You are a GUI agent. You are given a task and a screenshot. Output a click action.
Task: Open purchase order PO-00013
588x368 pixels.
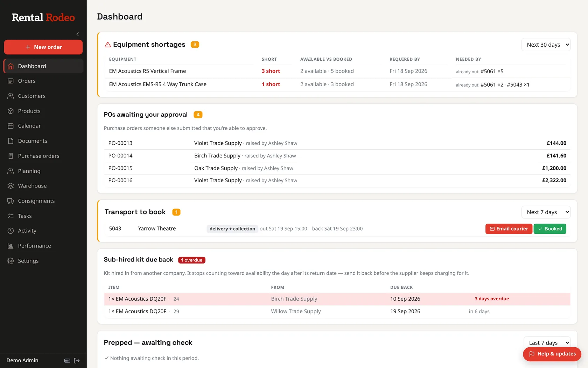tap(337, 143)
